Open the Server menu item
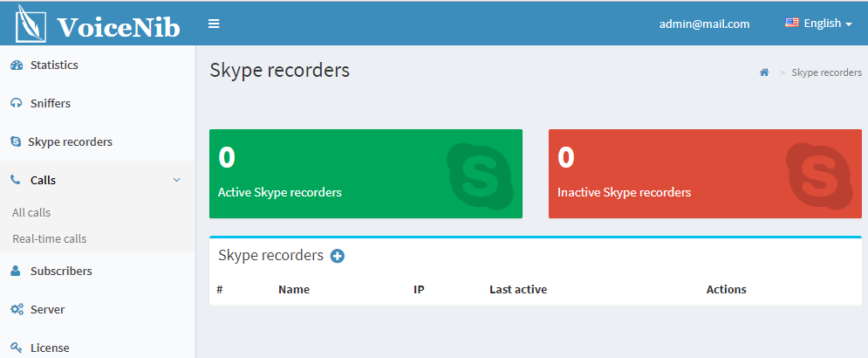Screen dimensions: 868x358 click(98, 310)
